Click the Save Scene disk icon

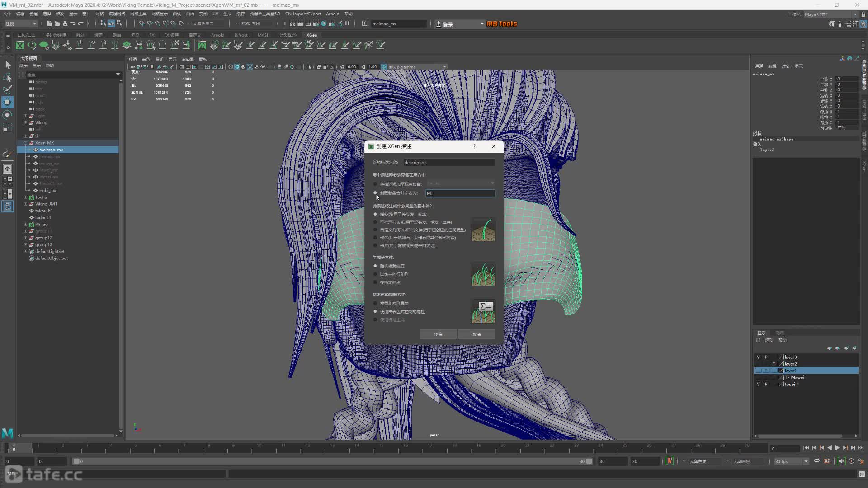tap(65, 23)
